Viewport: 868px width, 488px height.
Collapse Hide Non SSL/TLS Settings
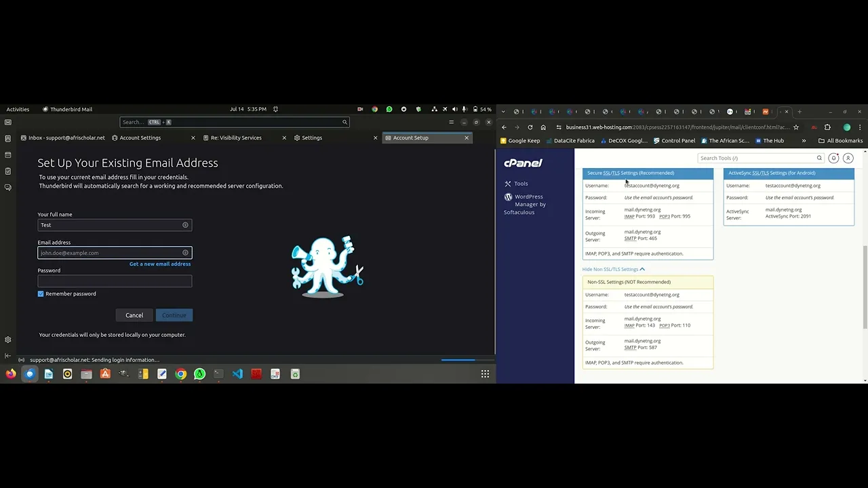613,269
